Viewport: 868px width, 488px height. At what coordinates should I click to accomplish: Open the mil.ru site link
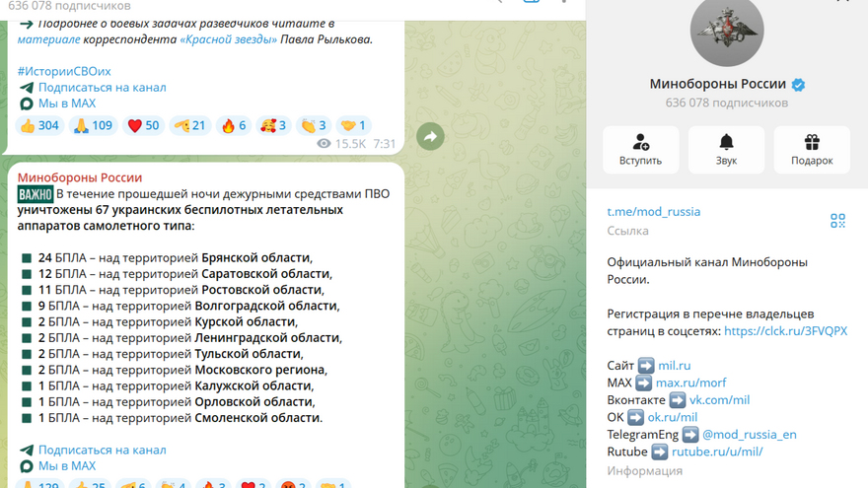click(675, 365)
